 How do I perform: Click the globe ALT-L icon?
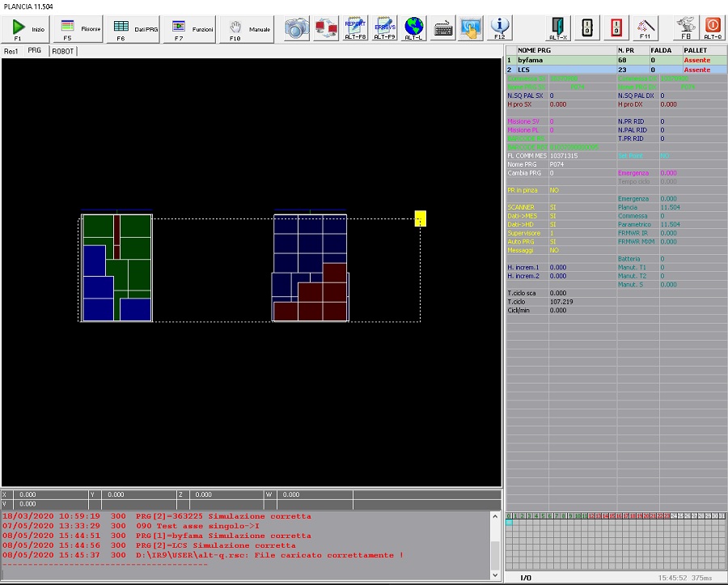click(x=413, y=28)
